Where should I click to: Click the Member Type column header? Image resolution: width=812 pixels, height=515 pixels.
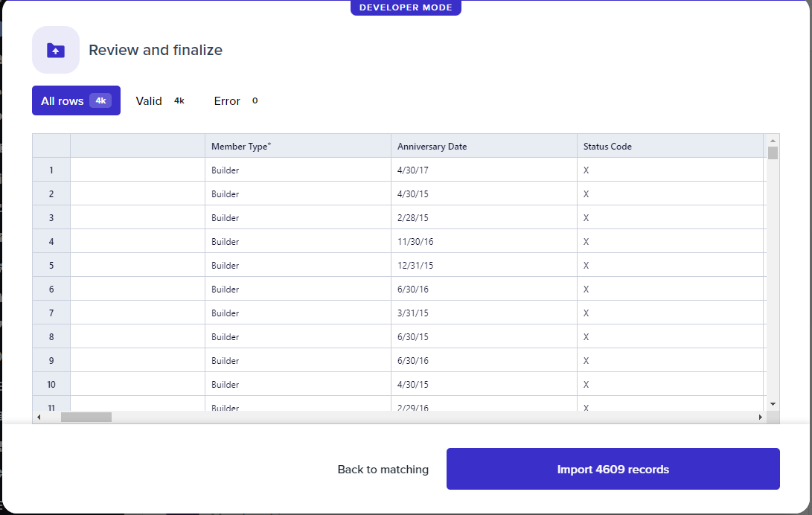click(x=298, y=146)
